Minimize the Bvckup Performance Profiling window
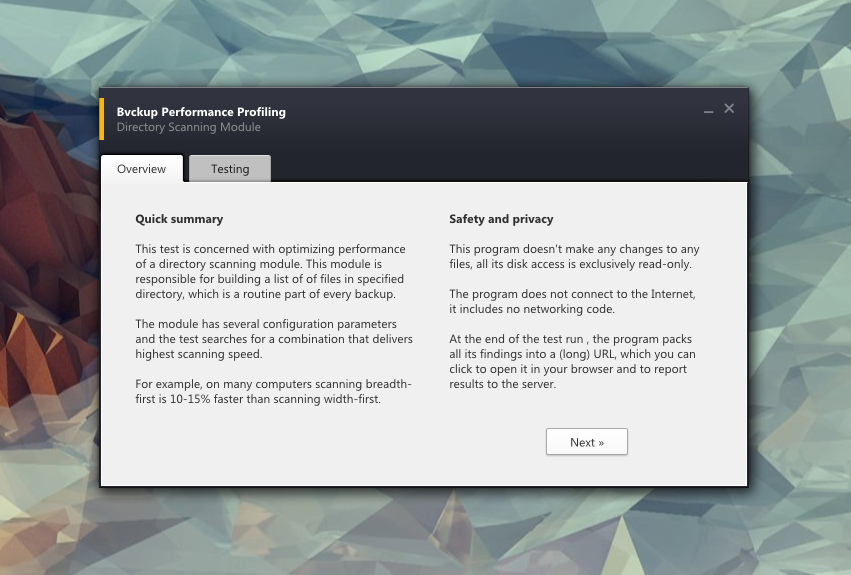 pyautogui.click(x=708, y=110)
